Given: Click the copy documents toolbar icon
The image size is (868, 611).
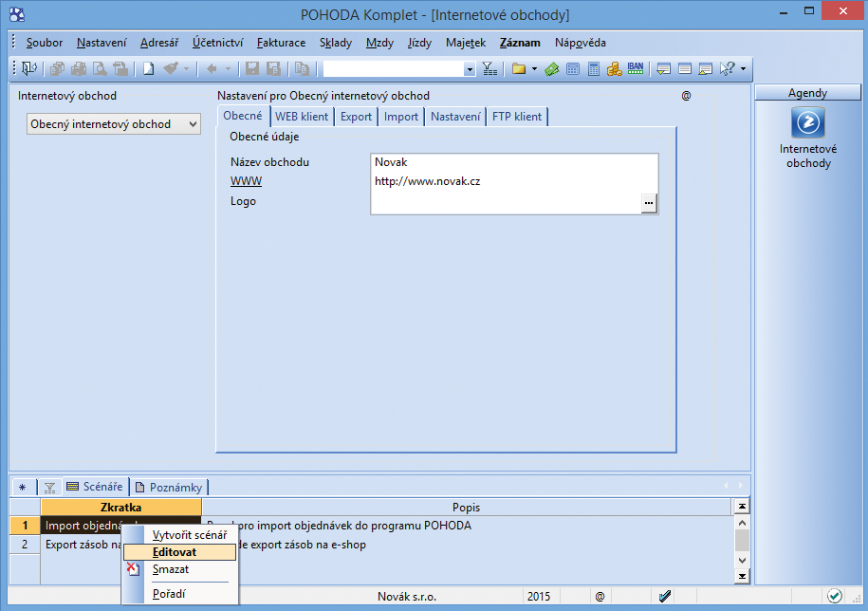Looking at the screenshot, I should tap(302, 68).
